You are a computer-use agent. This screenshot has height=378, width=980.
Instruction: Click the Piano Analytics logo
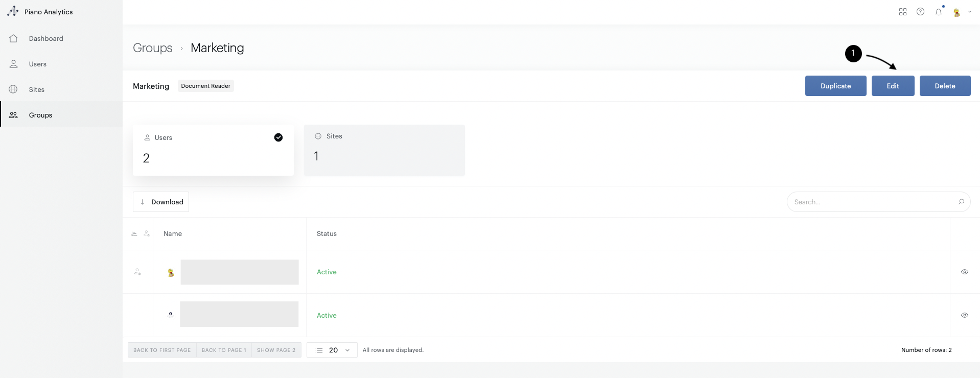pyautogui.click(x=13, y=11)
